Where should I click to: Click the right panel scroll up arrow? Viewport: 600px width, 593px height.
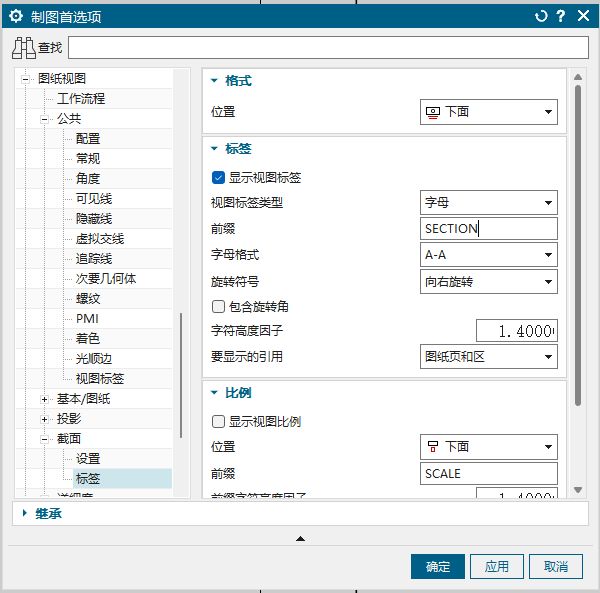click(578, 77)
